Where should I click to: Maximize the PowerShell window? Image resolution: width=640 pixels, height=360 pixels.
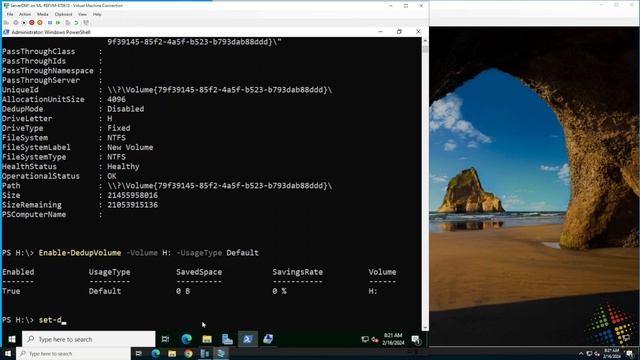point(399,32)
